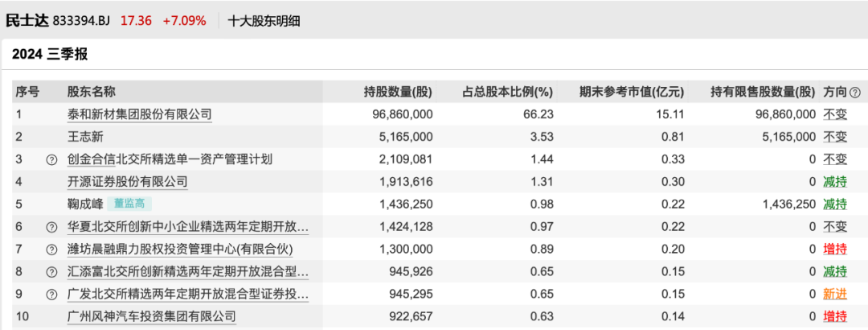This screenshot has height=330, width=868.
Task: Click question mark icon beside 创金合信北交所精选单一资产管理计划
Action: pyautogui.click(x=51, y=159)
